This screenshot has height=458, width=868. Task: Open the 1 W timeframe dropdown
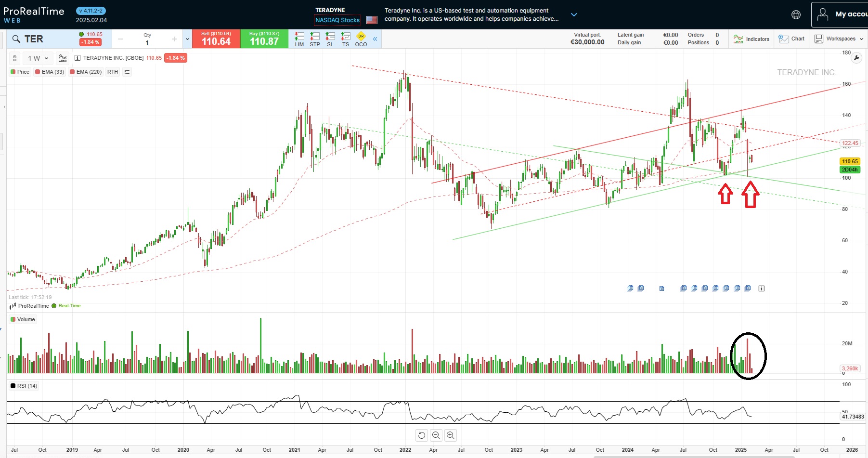click(38, 58)
